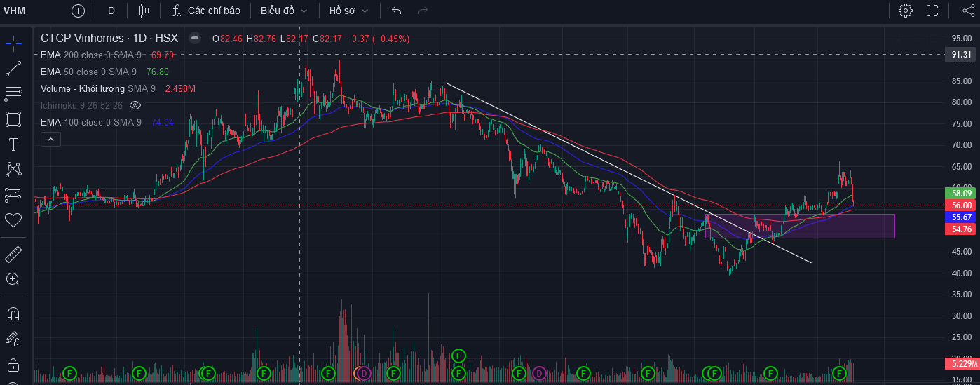
Task: Click the heart favorites icon in sidebar
Action: pos(13,220)
